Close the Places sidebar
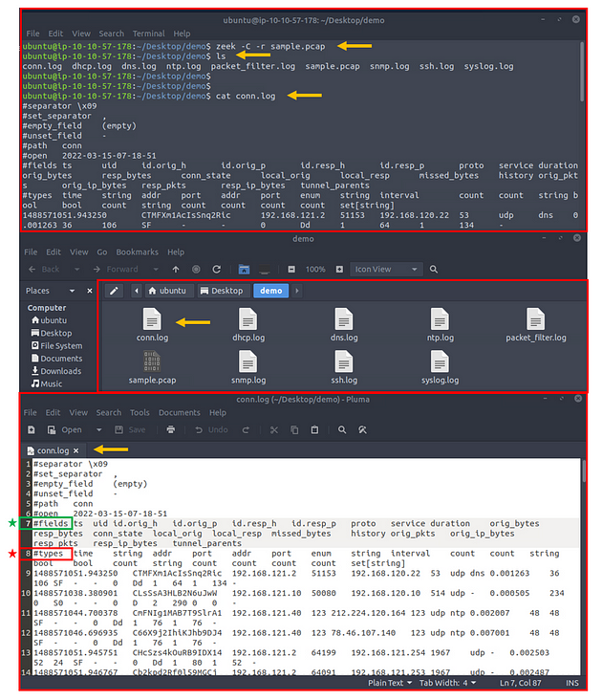The width and height of the screenshot is (602, 700). click(90, 291)
